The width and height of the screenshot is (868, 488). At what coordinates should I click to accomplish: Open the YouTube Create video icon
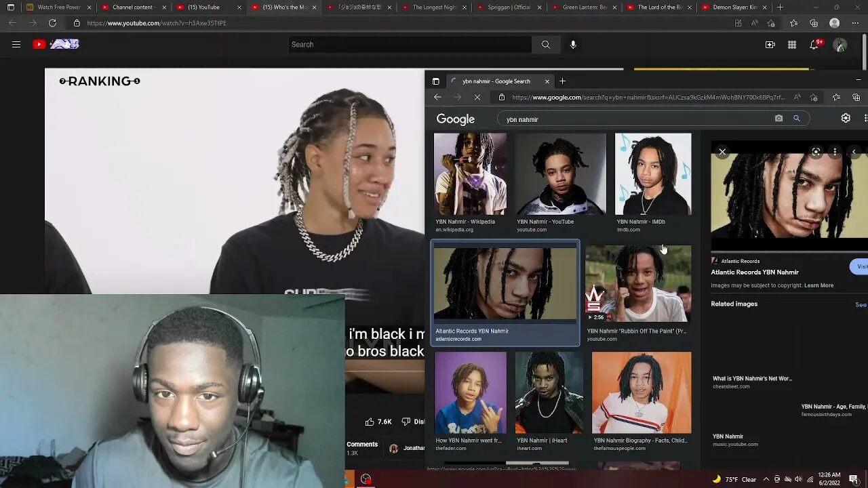point(770,45)
